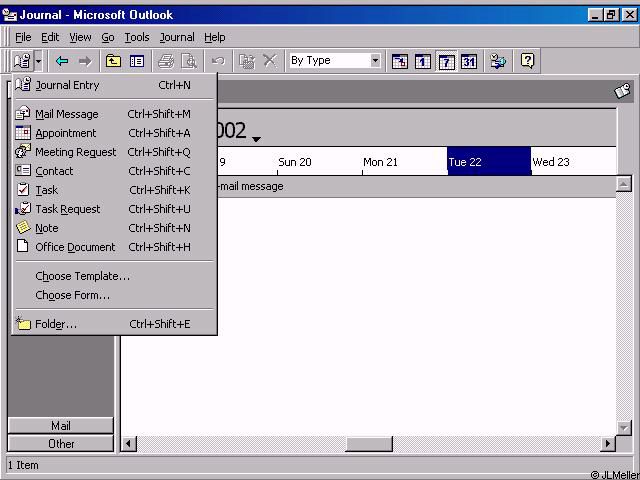The width and height of the screenshot is (640, 480).
Task: Go back with the left arrow icon
Action: 62,61
